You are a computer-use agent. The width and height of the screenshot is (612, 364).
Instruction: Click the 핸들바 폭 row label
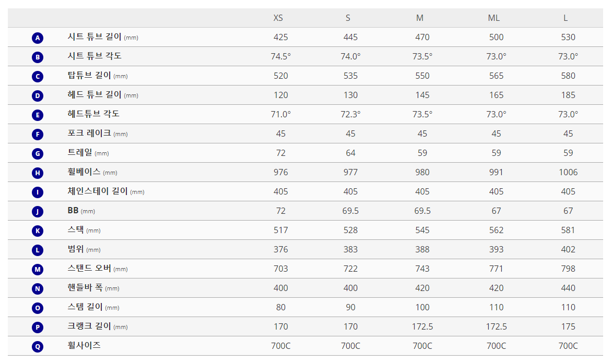[x=85, y=288]
